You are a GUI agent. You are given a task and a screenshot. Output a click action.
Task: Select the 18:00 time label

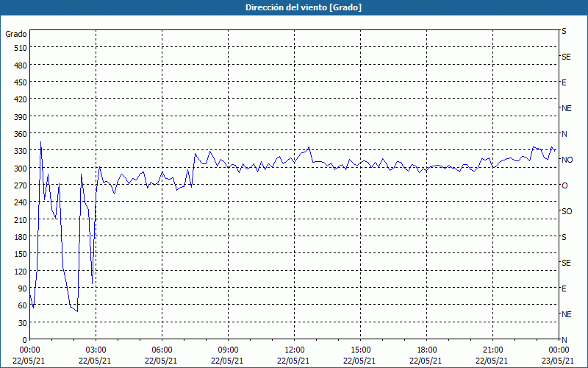[x=426, y=350]
